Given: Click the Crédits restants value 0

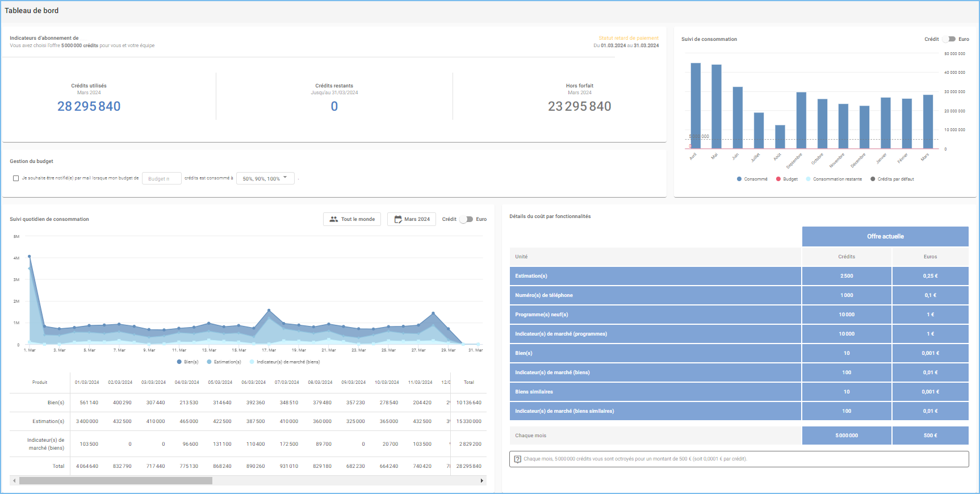Looking at the screenshot, I should pos(334,106).
